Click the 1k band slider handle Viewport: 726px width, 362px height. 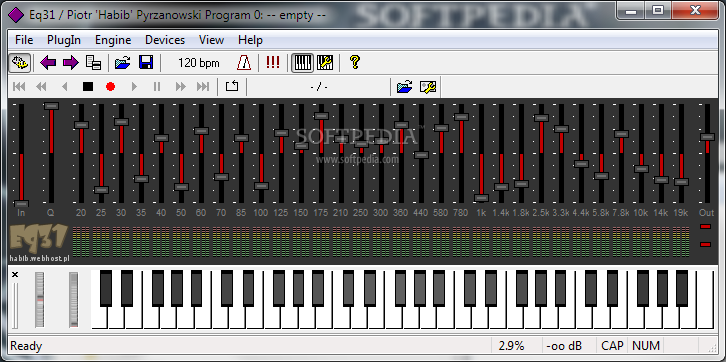pyautogui.click(x=481, y=198)
